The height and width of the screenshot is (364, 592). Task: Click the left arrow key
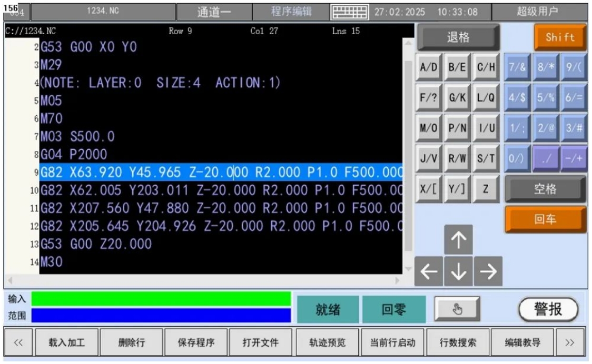click(429, 271)
